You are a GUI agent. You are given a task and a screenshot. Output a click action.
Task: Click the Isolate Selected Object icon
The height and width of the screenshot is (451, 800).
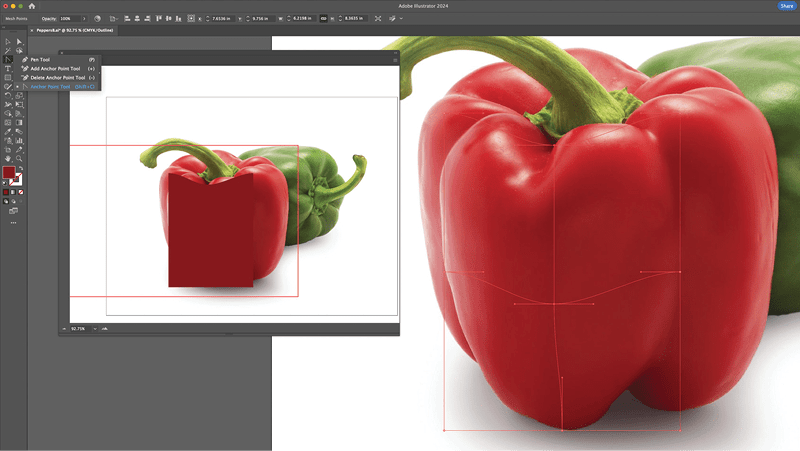(378, 18)
